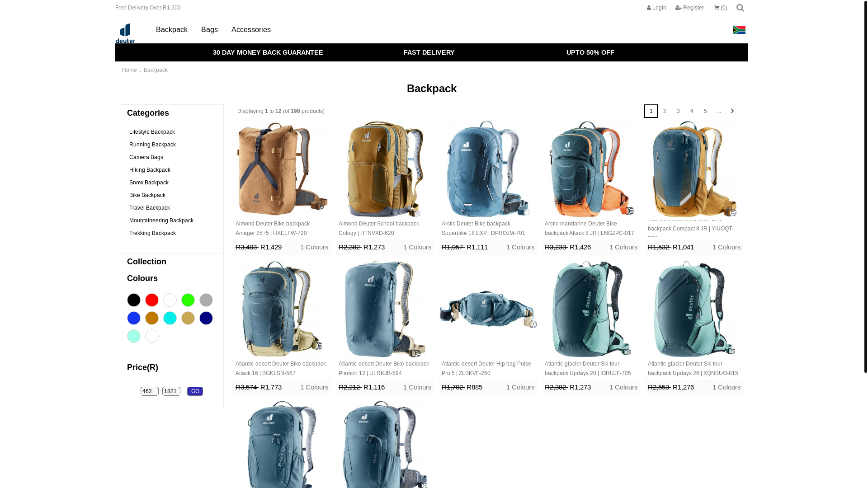Screen dimensions: 868x488
Task: Click the page scrollbar thumb
Action: pos(865,186)
